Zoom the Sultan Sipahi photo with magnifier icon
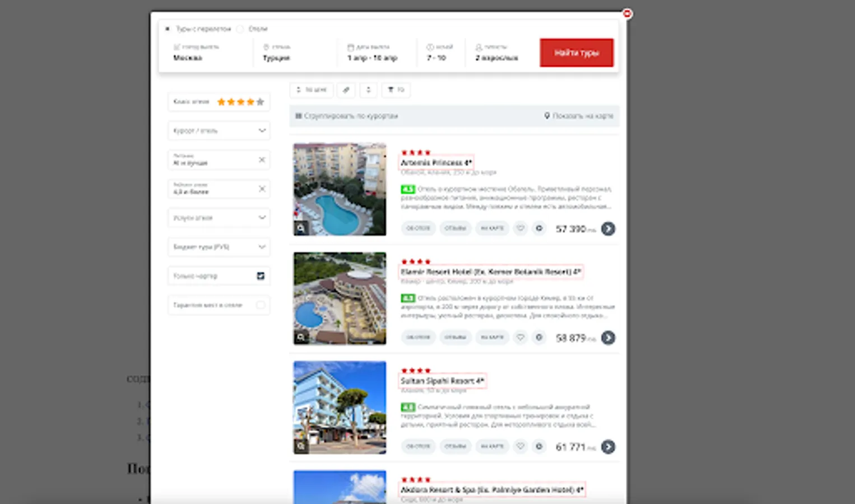The width and height of the screenshot is (855, 504). [x=301, y=446]
